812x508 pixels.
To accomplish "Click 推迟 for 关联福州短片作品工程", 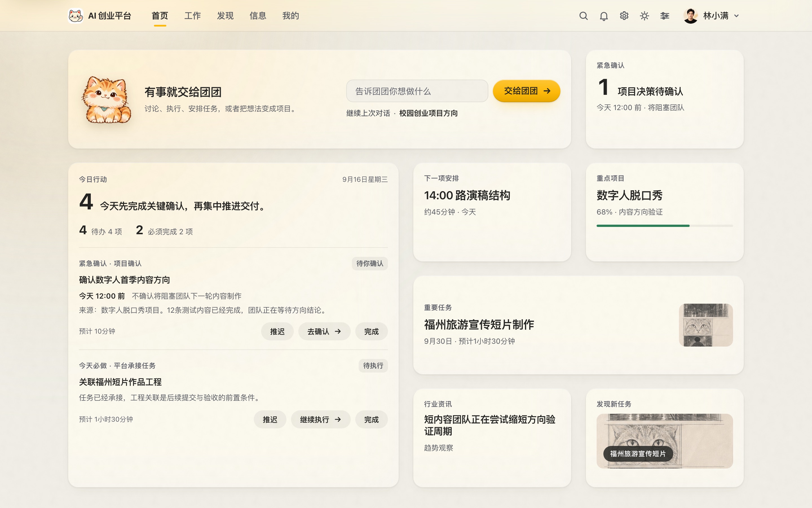I will coord(270,420).
